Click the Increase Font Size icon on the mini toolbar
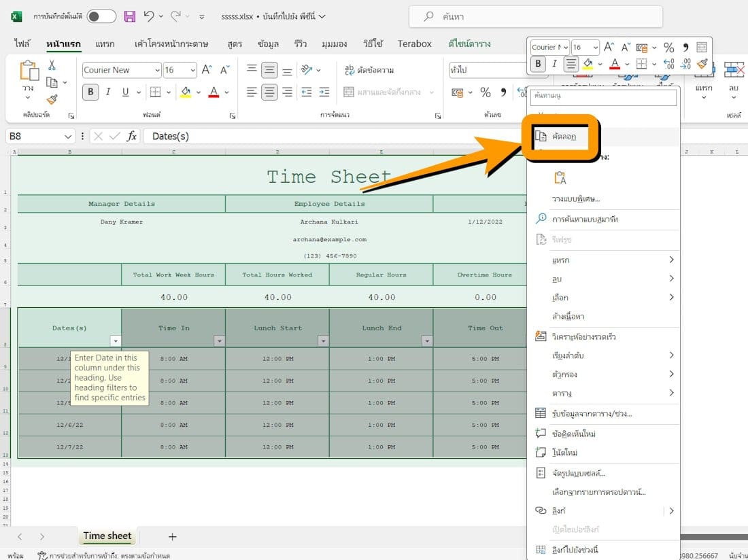 pyautogui.click(x=608, y=46)
